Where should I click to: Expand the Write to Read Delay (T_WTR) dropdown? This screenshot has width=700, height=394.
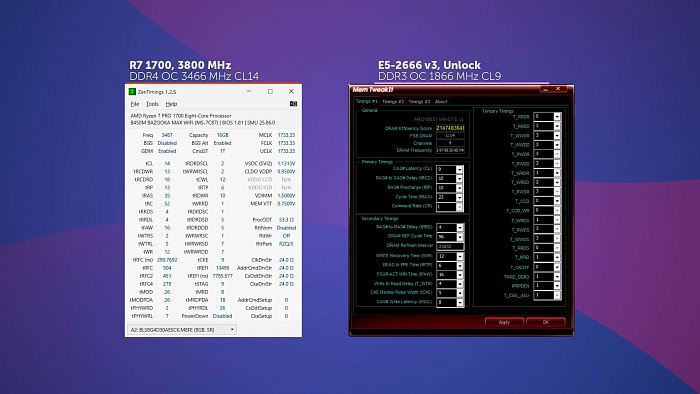460,284
